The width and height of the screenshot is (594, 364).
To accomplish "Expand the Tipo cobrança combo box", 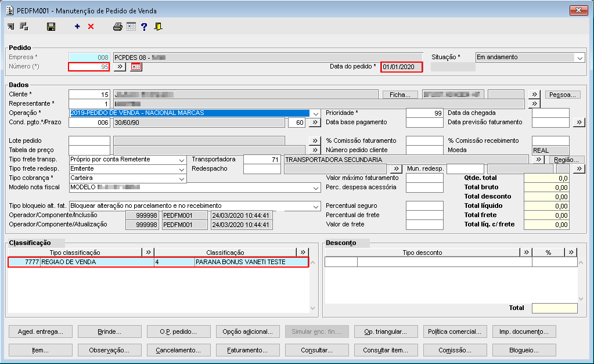I will tap(181, 178).
